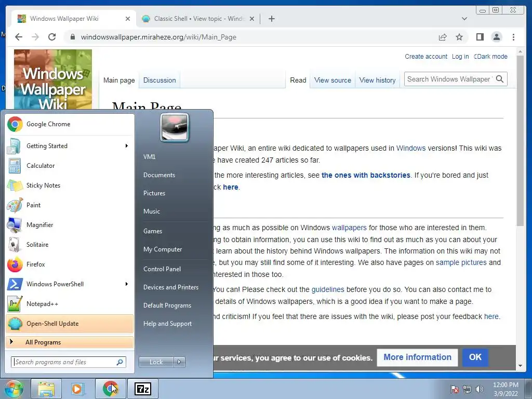Open the Chrome three-dot menu
532x399 pixels.
513,37
